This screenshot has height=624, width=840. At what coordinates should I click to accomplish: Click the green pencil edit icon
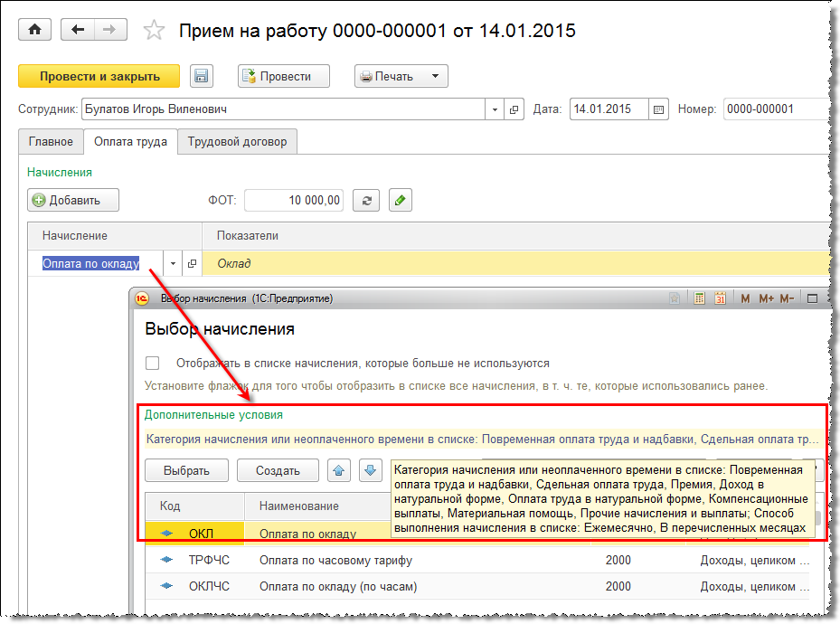[x=401, y=200]
